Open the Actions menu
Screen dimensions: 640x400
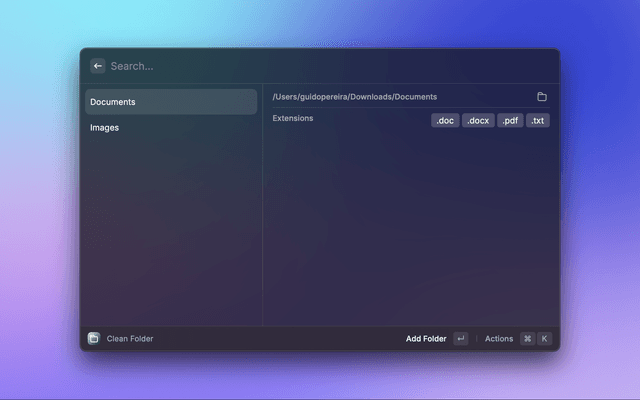click(x=498, y=339)
